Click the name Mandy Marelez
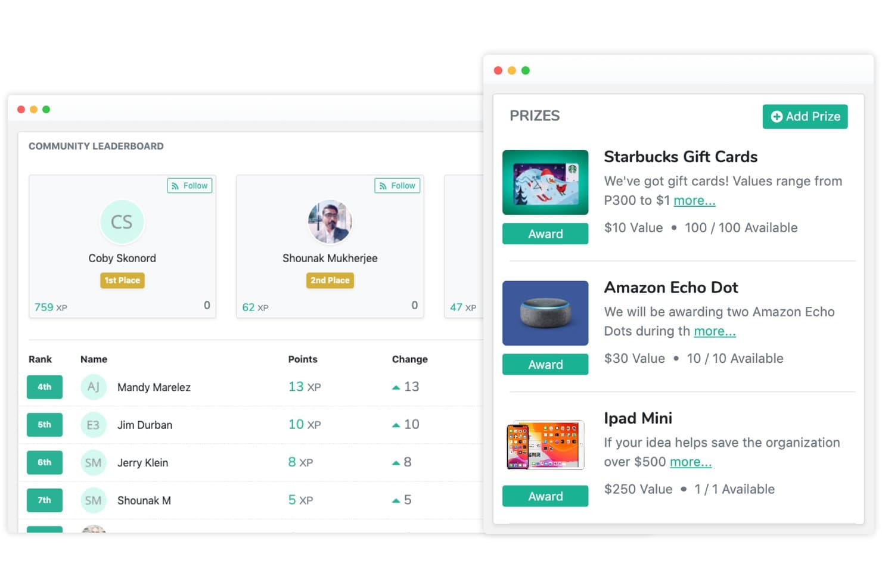The height and width of the screenshot is (588, 882). point(154,387)
